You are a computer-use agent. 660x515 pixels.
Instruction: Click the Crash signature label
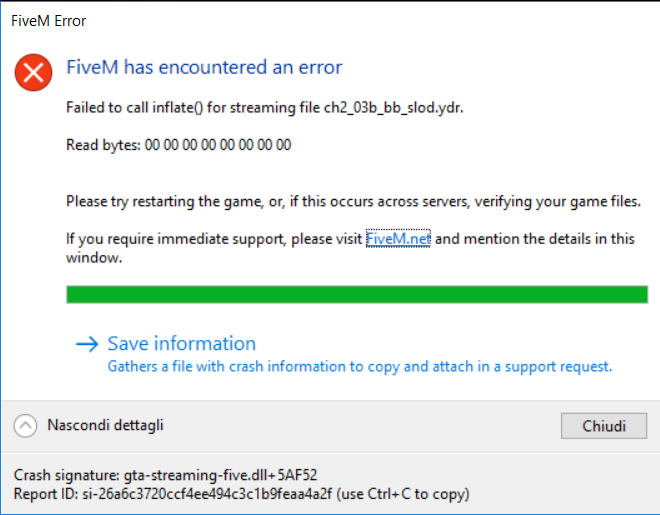[66, 474]
